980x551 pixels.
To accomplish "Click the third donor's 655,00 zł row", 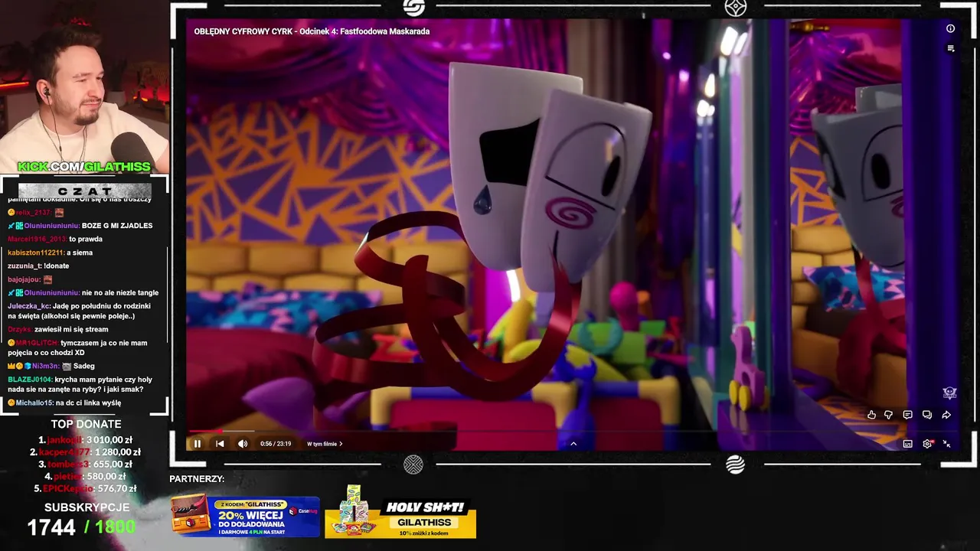I will (86, 465).
